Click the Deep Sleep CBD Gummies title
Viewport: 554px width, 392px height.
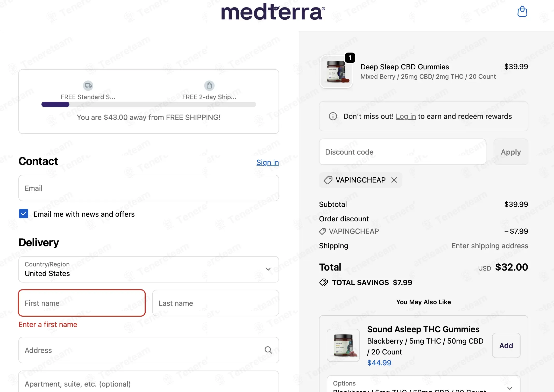[404, 67]
